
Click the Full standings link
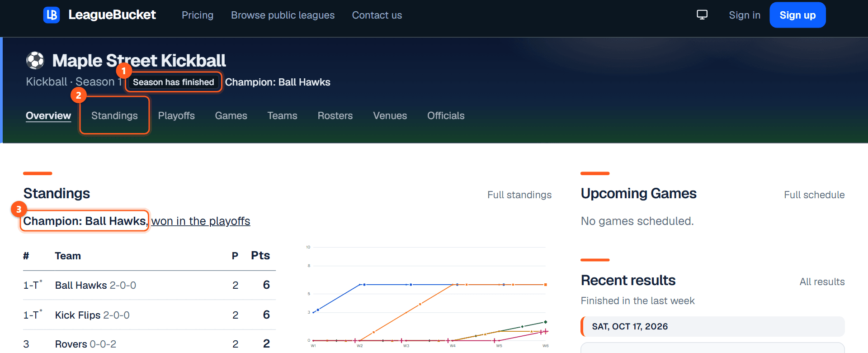point(519,195)
